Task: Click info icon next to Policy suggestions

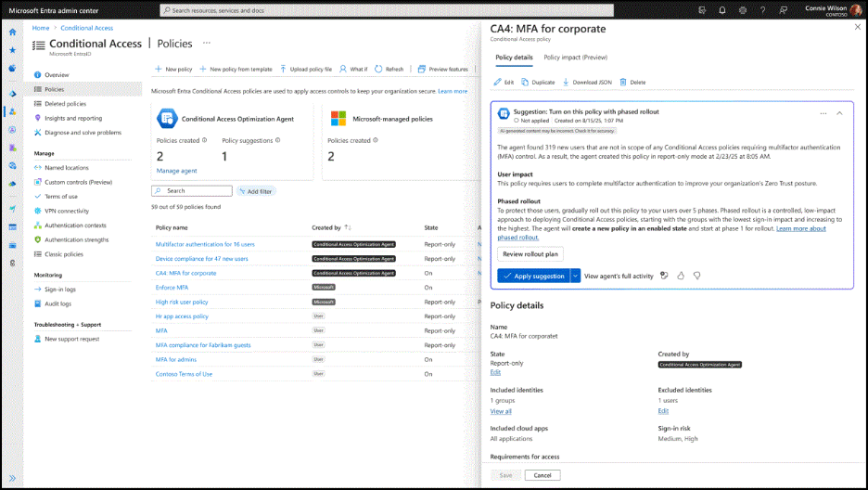Action: 278,140
